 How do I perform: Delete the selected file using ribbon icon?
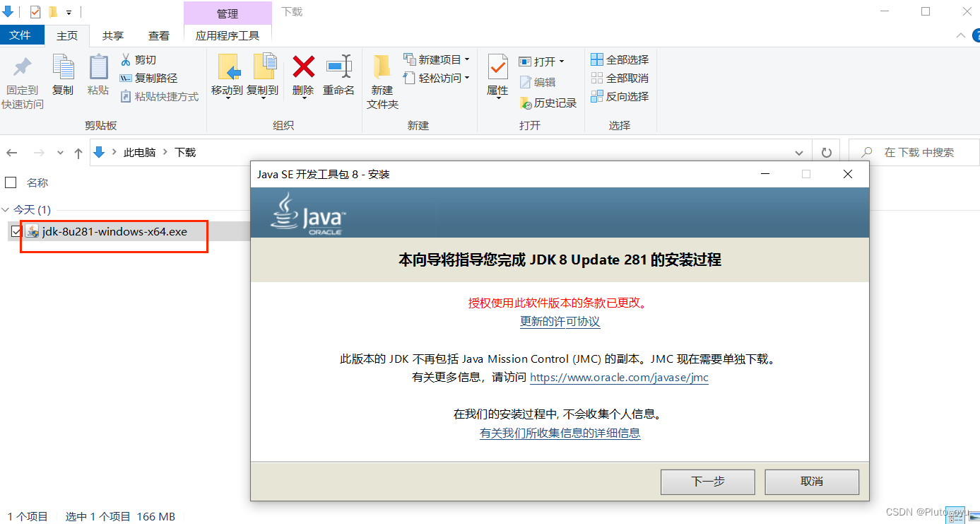point(302,77)
